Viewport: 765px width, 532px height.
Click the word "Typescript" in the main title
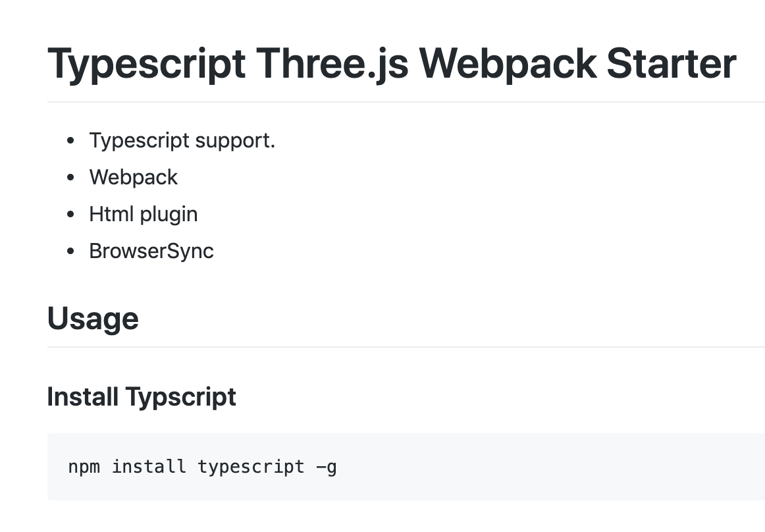pos(146,65)
